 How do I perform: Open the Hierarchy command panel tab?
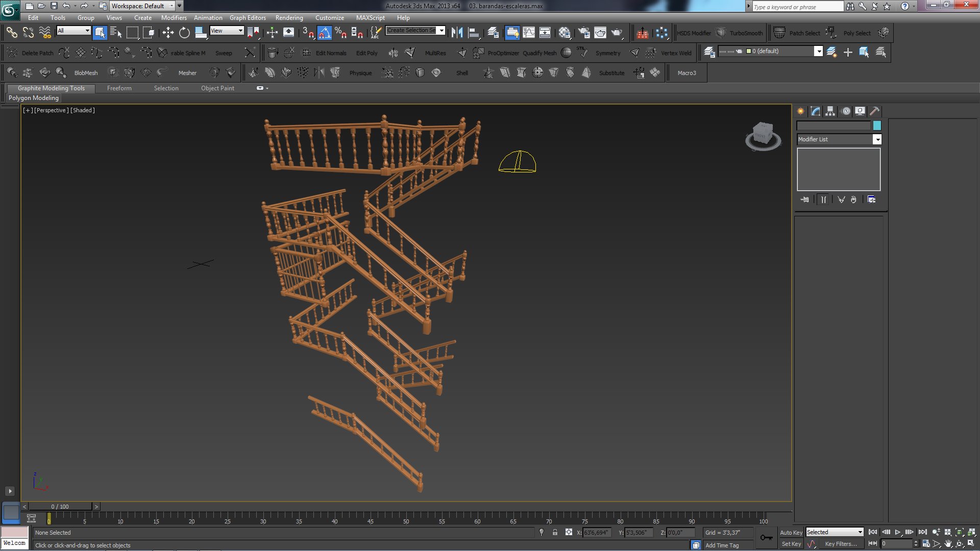830,111
